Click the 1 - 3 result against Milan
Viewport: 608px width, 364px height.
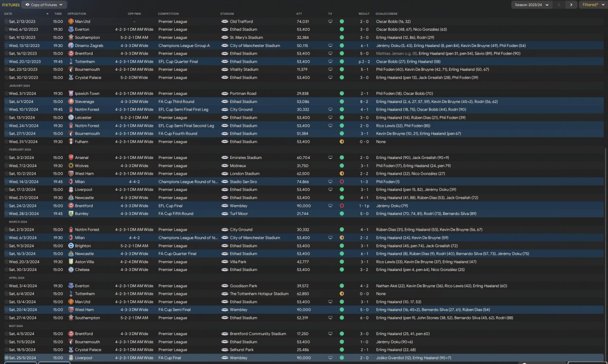click(364, 182)
